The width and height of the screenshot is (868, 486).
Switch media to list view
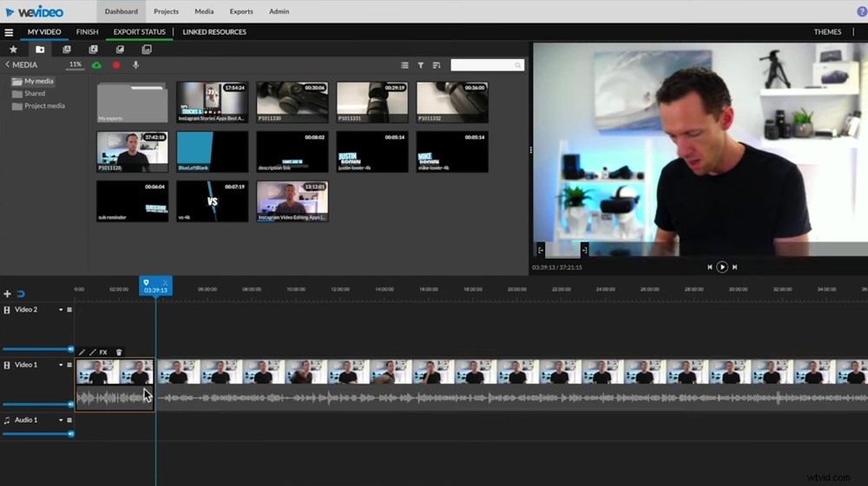[404, 65]
